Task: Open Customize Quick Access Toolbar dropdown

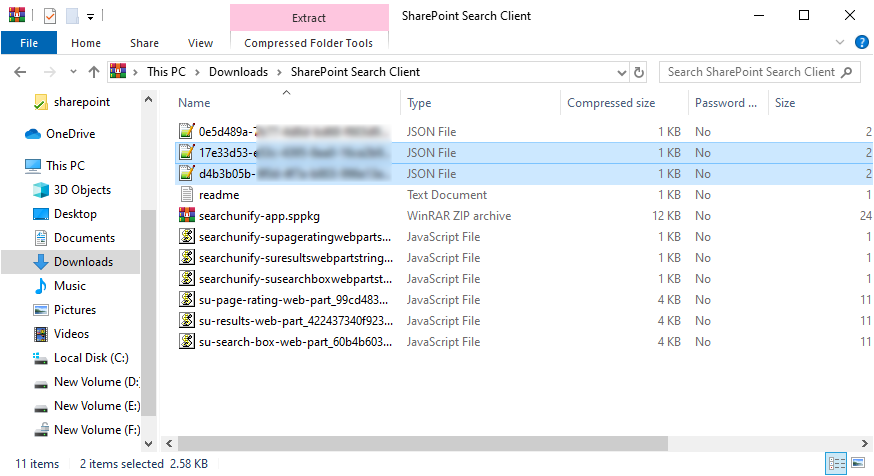Action: 91,17
